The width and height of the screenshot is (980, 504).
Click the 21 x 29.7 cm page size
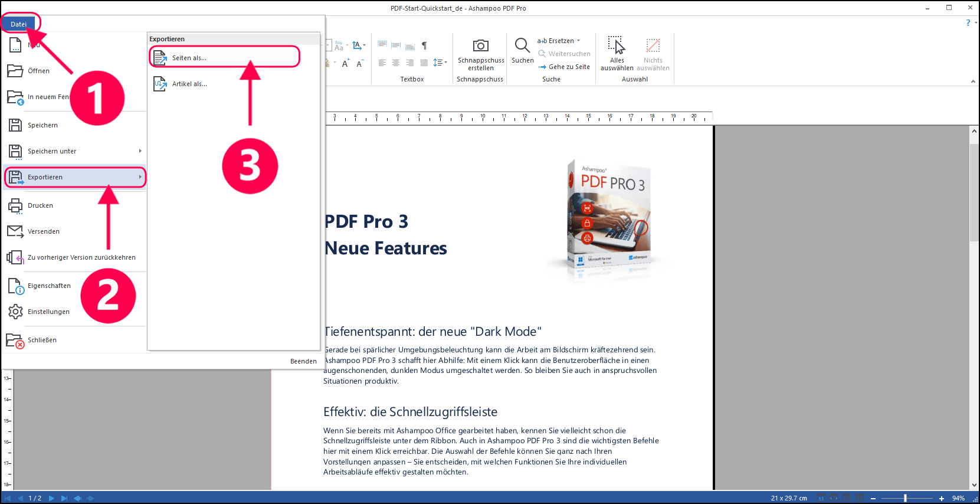click(789, 498)
